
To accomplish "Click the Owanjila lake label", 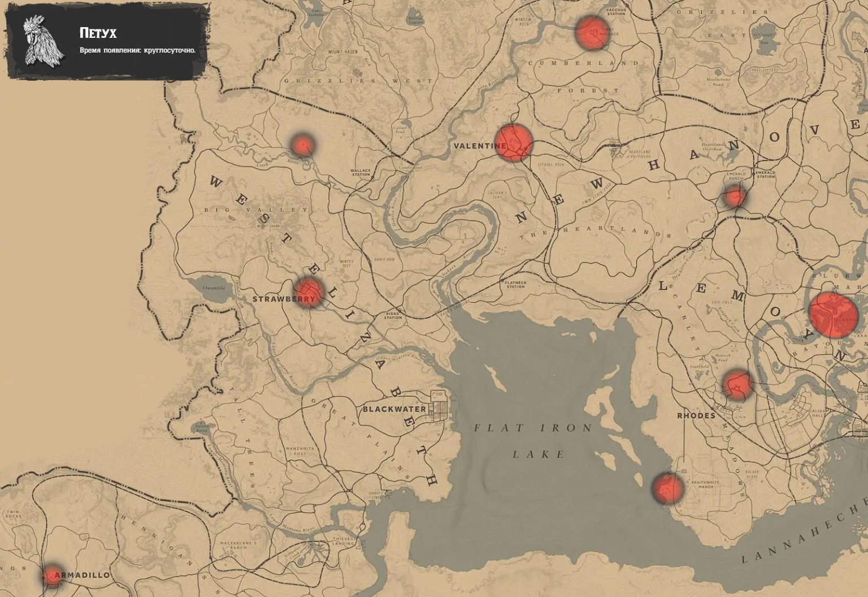I will [214, 287].
